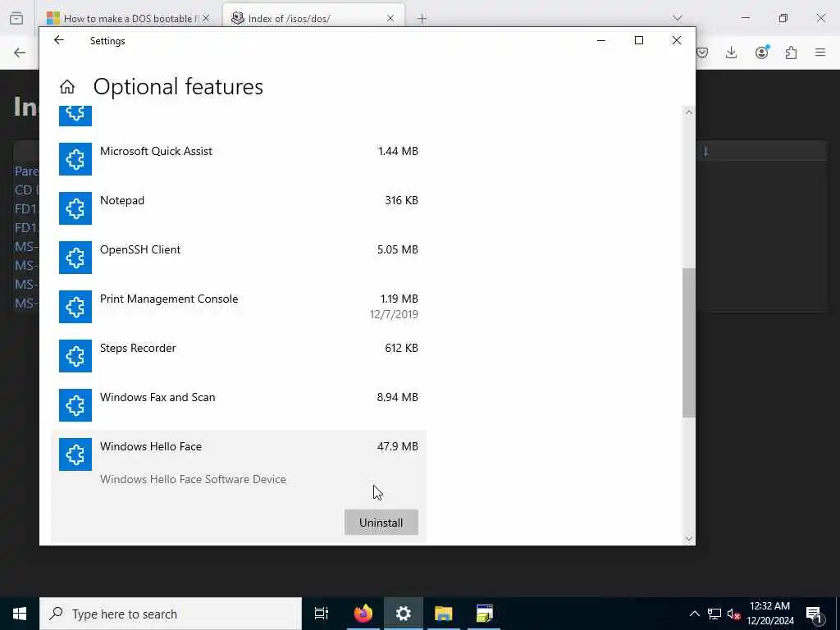Click the Windows Hello Face Software Device description

coord(193,479)
